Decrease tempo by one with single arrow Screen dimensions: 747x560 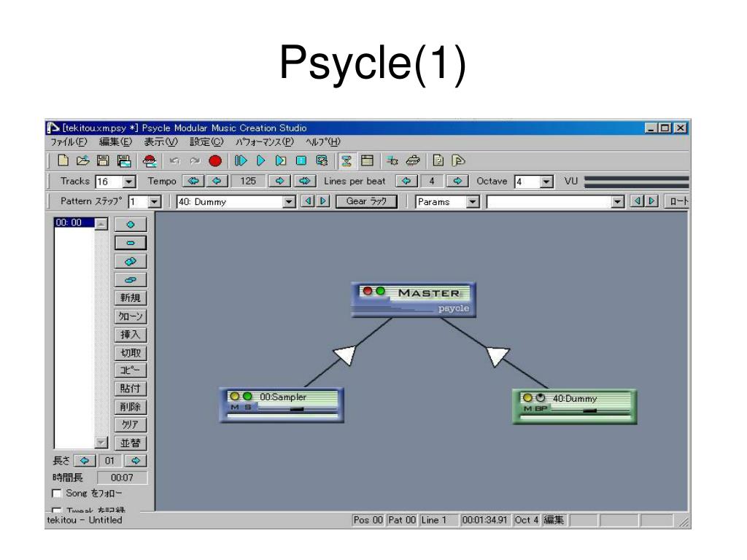click(x=217, y=181)
